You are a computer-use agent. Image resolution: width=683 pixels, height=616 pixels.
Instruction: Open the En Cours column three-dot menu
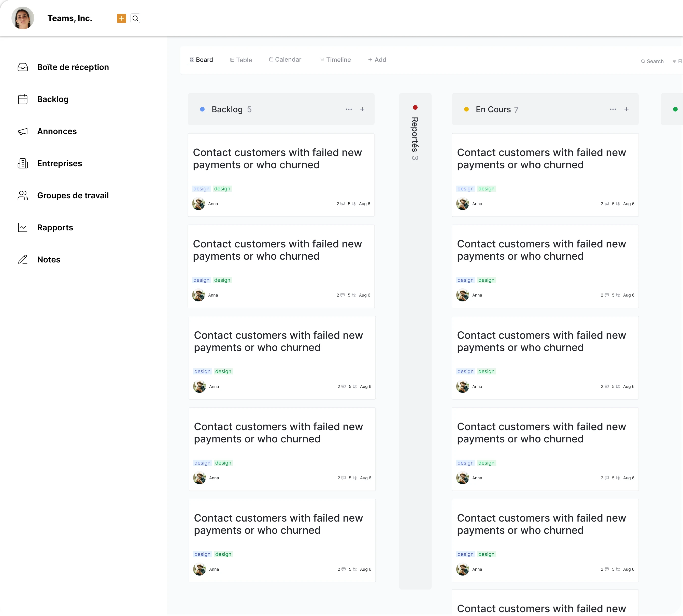pos(613,109)
